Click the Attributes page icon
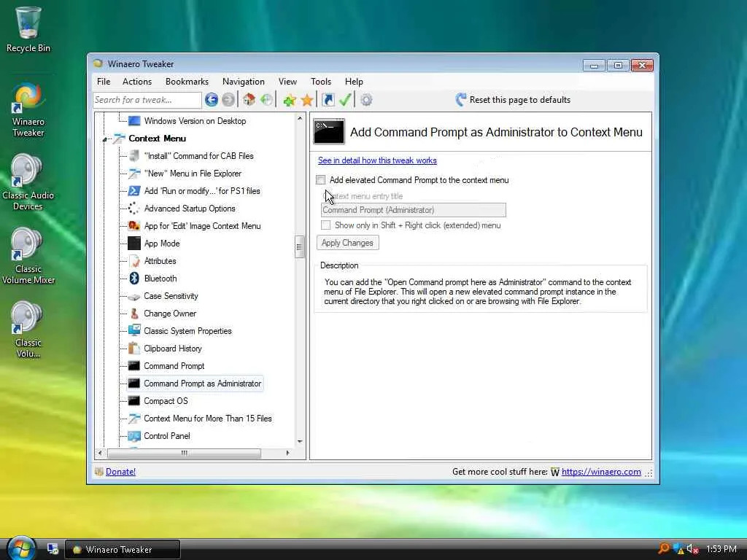Image resolution: width=747 pixels, height=560 pixels. click(x=134, y=261)
